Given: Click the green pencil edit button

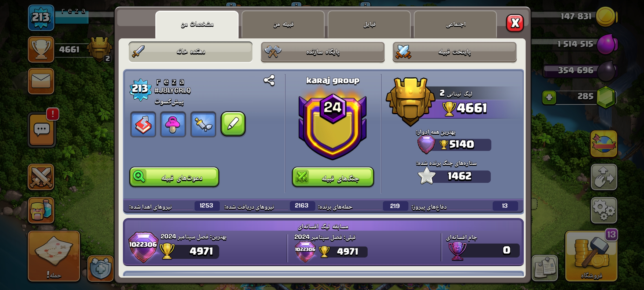Looking at the screenshot, I should coord(233,124).
